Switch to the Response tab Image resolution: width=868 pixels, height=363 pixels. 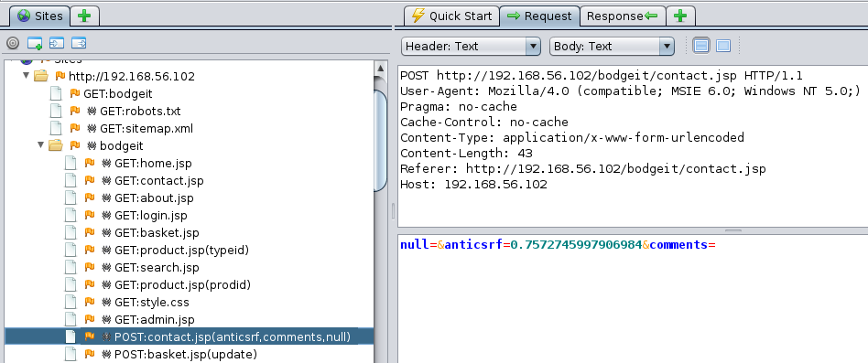click(623, 16)
